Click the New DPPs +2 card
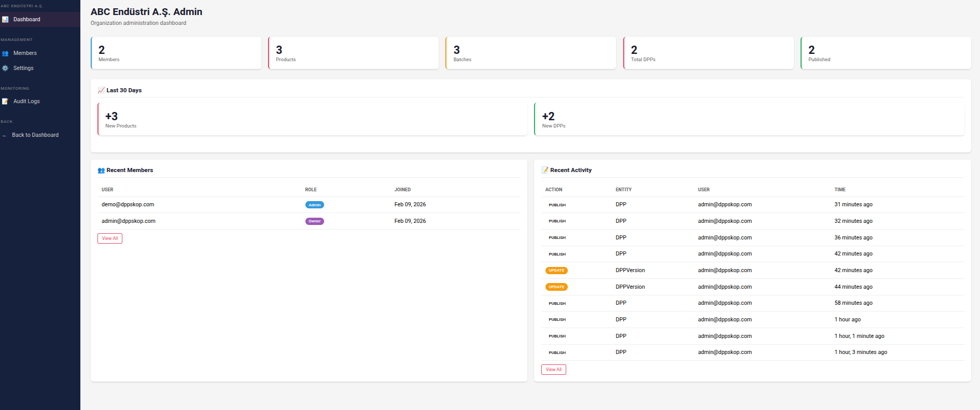The width and height of the screenshot is (980, 410). tap(749, 119)
